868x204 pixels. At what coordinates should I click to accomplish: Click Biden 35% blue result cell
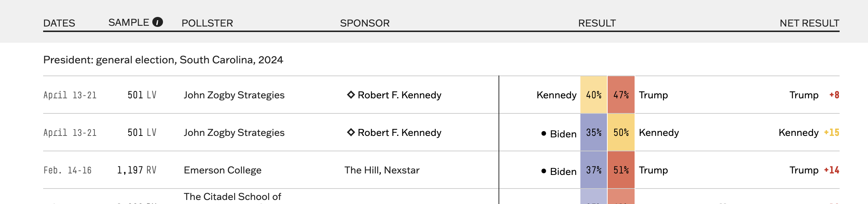(x=594, y=132)
